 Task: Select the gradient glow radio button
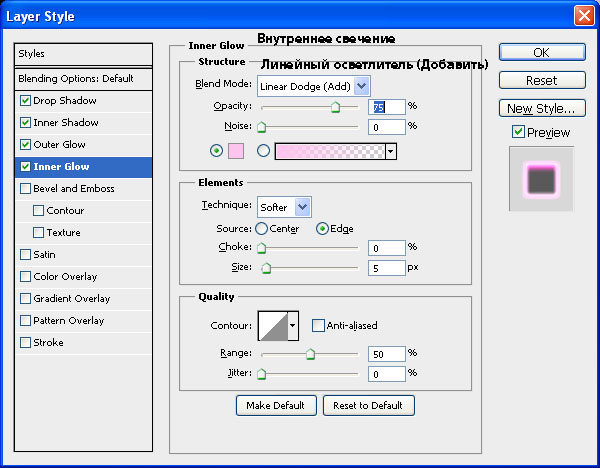tap(263, 151)
